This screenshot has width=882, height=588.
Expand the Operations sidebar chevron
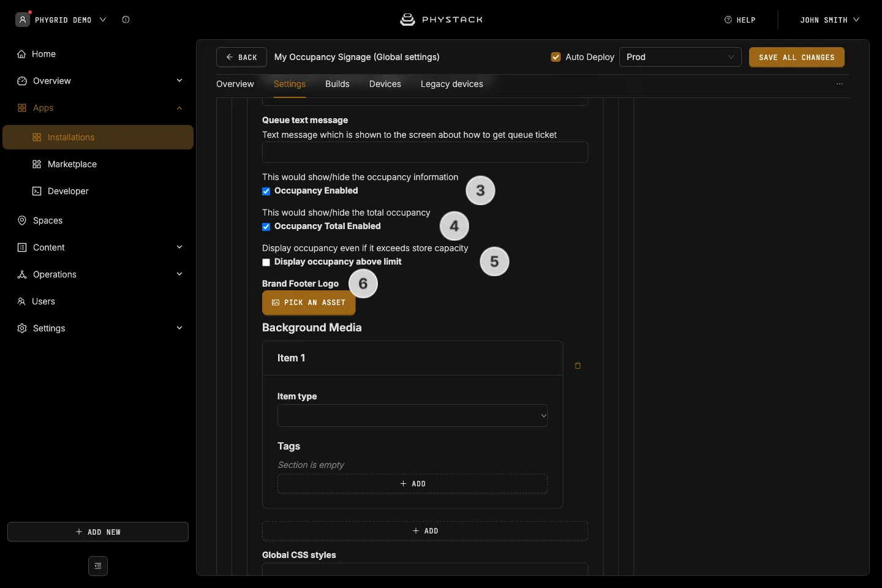point(179,274)
